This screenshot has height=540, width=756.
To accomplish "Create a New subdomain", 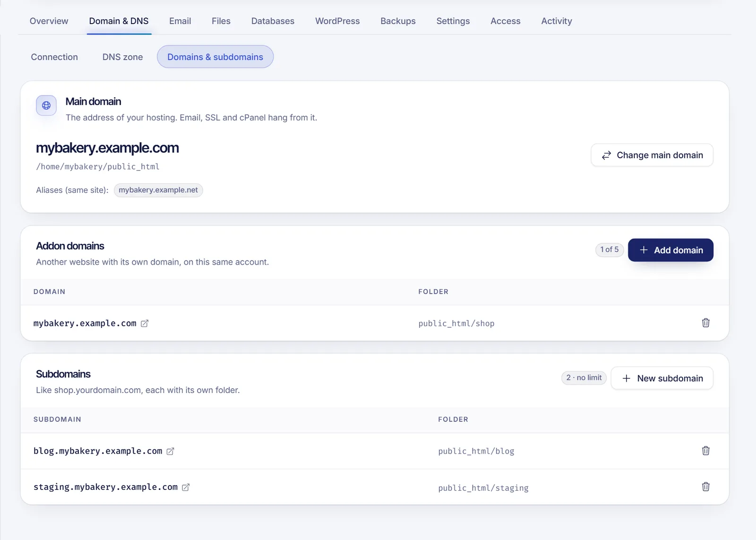I will (x=662, y=378).
